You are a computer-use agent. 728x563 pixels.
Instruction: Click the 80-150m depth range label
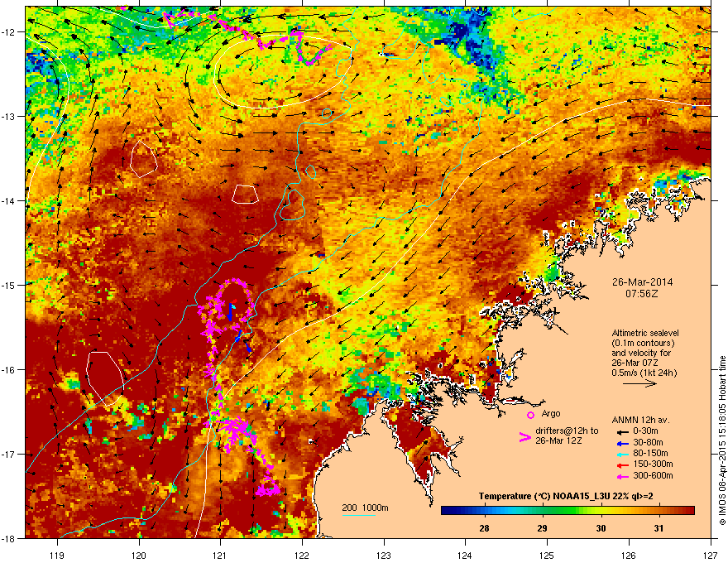pos(650,454)
